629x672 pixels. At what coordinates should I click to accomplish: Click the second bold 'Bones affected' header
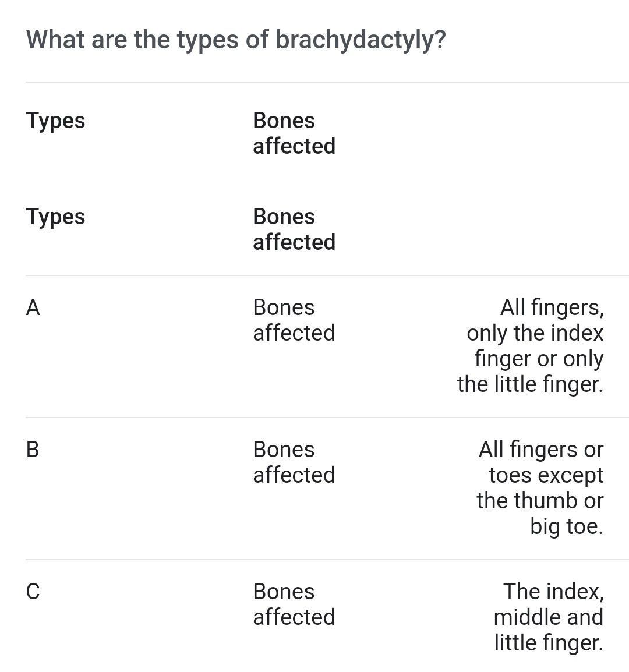click(294, 229)
